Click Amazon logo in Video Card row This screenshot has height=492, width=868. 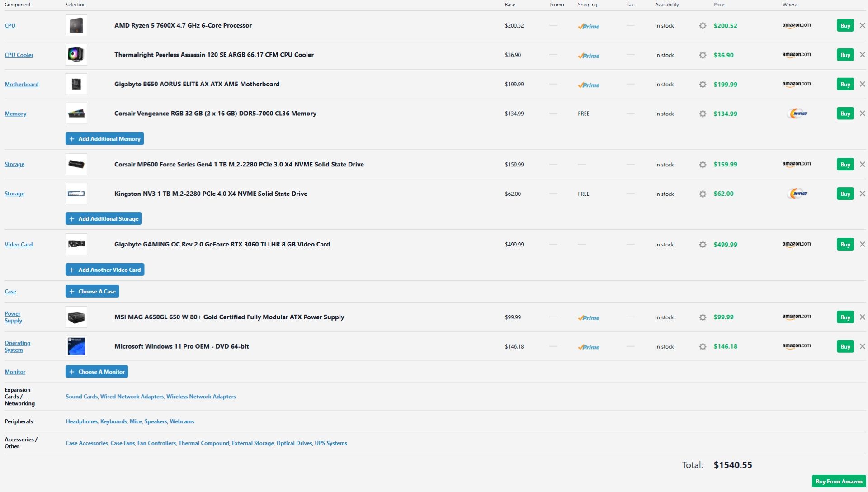point(797,245)
